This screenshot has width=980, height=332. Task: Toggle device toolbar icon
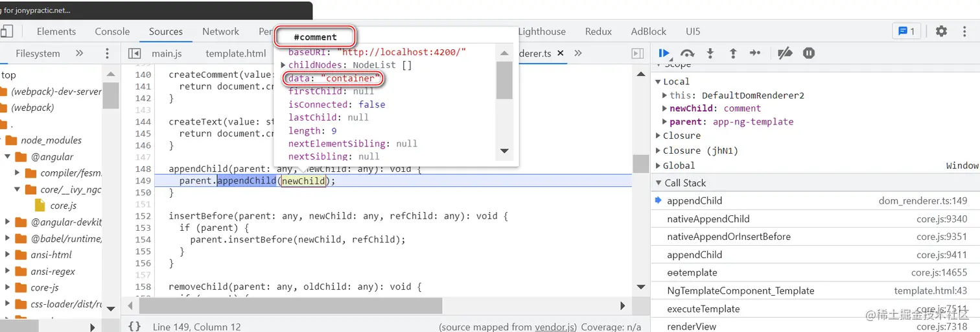click(6, 31)
